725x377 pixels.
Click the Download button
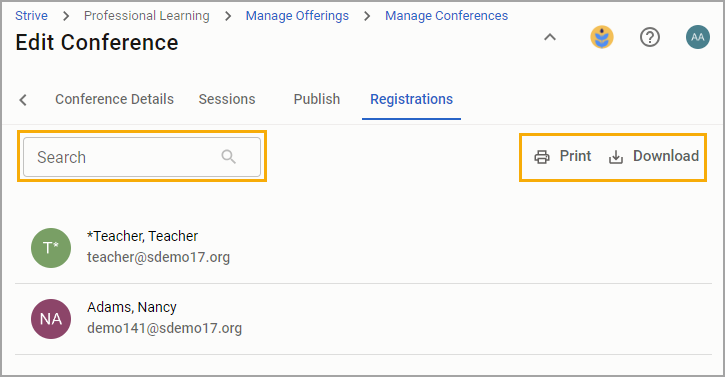(x=654, y=156)
